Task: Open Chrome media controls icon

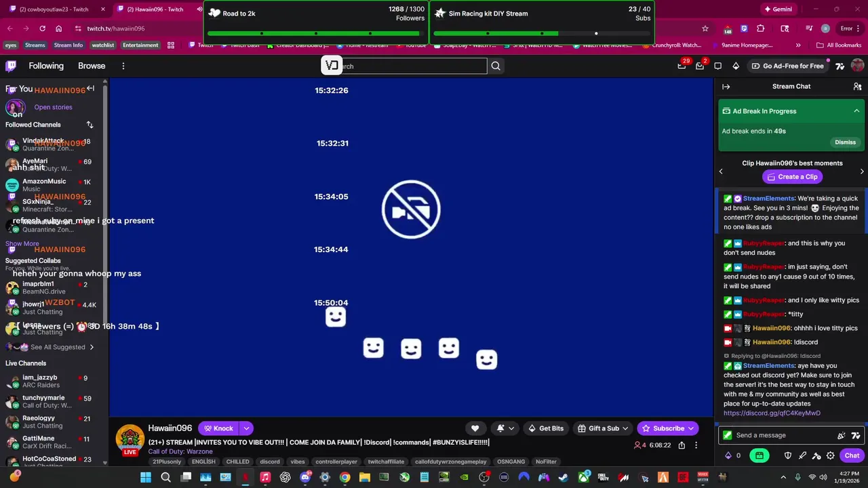Action: [x=809, y=28]
